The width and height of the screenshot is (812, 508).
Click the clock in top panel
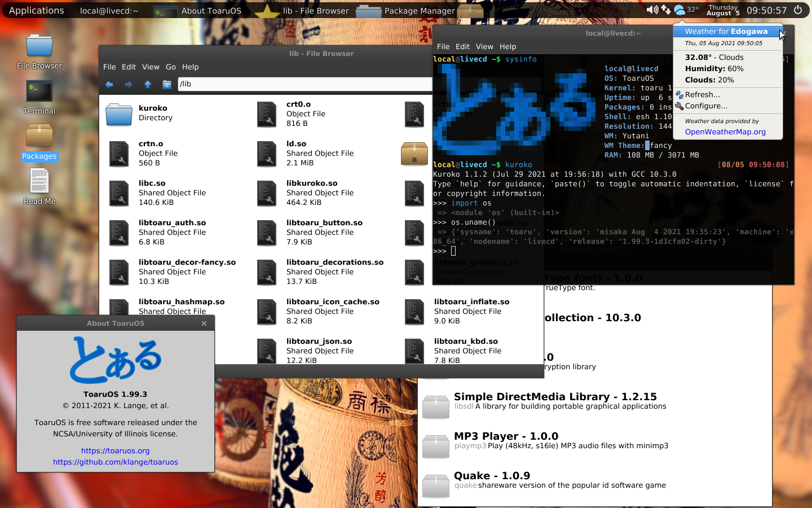pyautogui.click(x=766, y=10)
